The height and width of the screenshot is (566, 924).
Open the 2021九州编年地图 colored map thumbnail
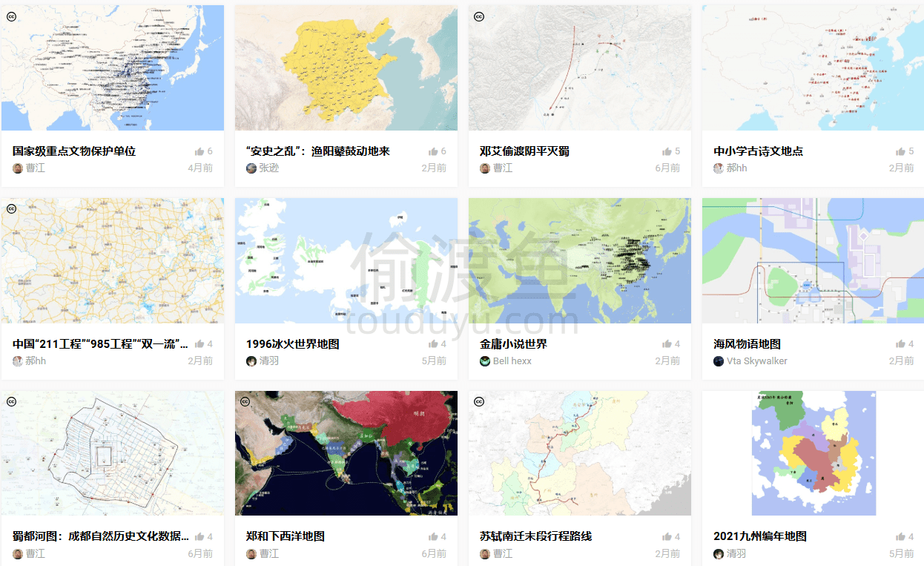[x=813, y=453]
